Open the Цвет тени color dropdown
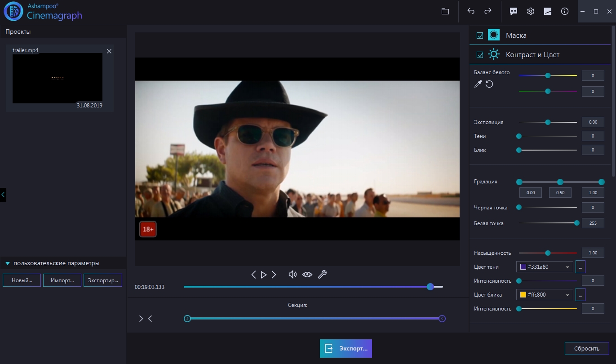 coord(545,266)
